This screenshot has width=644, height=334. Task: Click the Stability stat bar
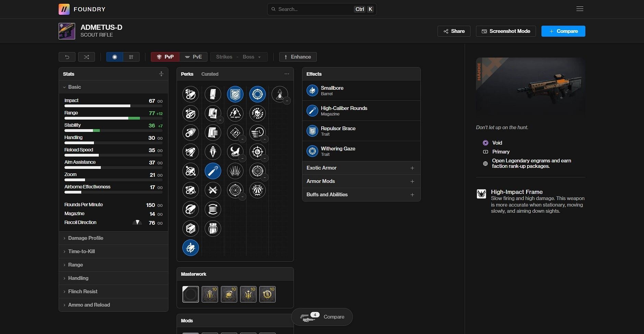pyautogui.click(x=114, y=131)
